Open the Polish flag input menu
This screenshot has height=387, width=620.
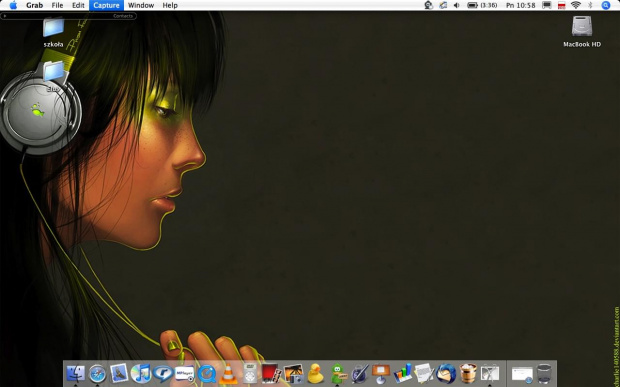point(561,5)
